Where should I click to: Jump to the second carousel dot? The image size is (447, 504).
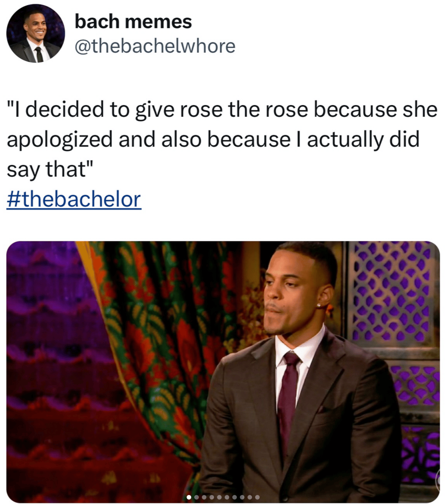[x=197, y=497]
